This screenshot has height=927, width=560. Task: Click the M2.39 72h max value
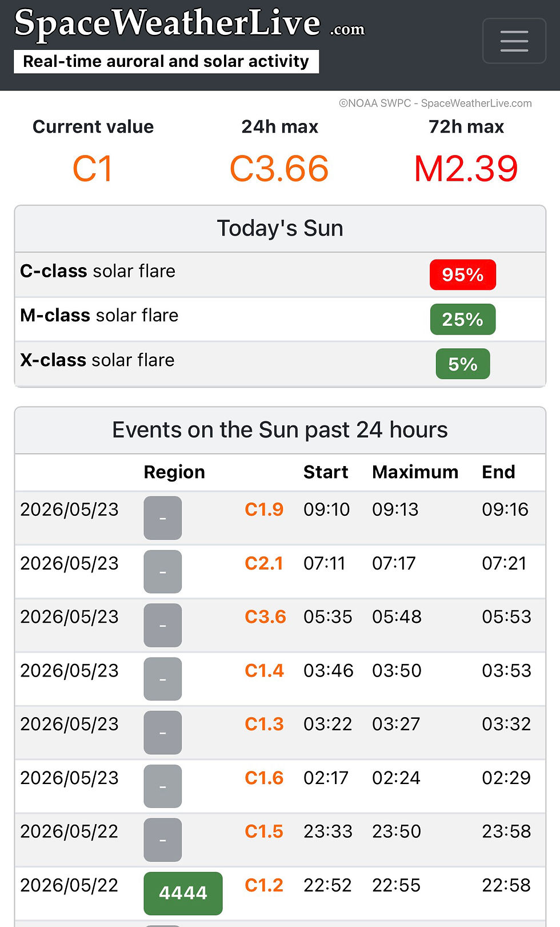(466, 169)
